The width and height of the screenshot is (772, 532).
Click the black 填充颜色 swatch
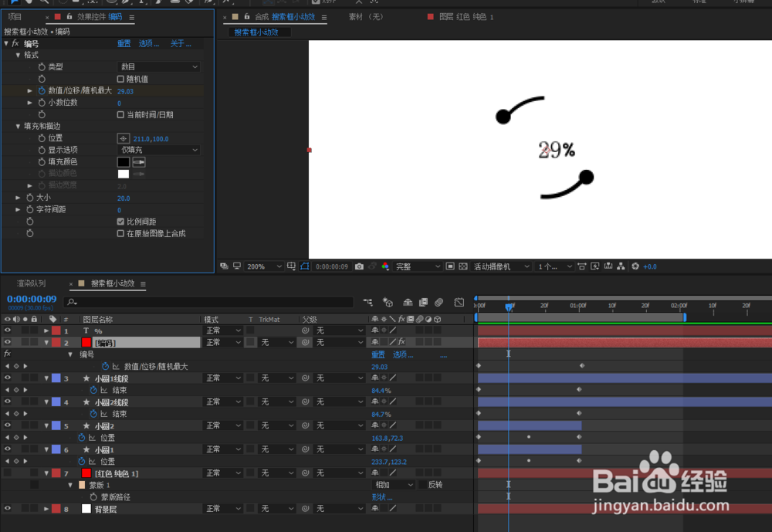tap(123, 162)
